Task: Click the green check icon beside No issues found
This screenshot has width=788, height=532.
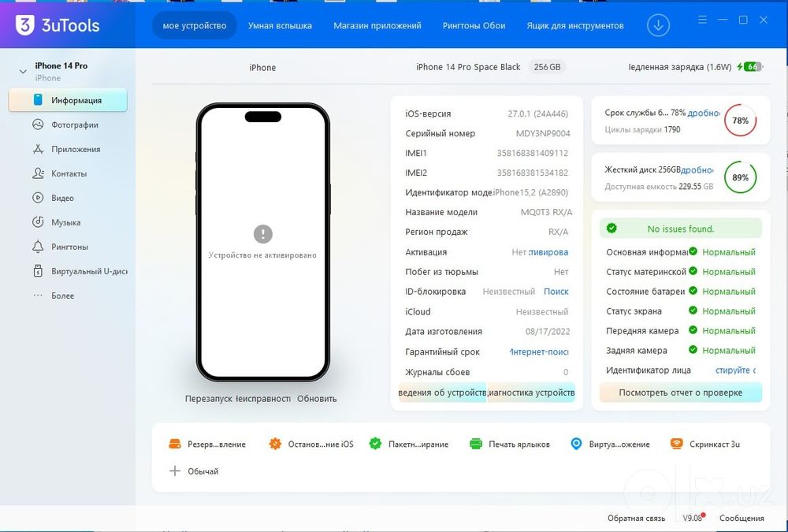Action: (x=611, y=229)
